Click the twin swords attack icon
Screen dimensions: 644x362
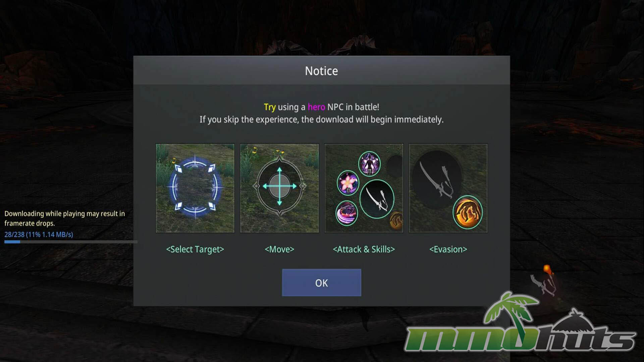click(x=377, y=199)
